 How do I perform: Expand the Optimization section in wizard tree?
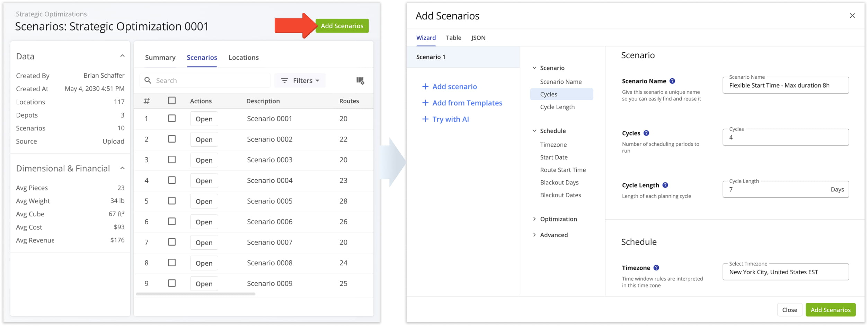tap(534, 219)
